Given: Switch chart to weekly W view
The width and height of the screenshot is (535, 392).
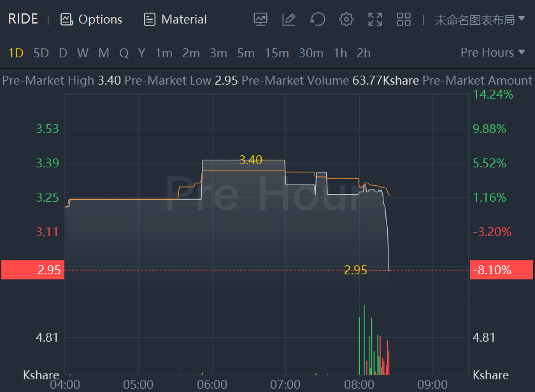Looking at the screenshot, I should click(83, 53).
